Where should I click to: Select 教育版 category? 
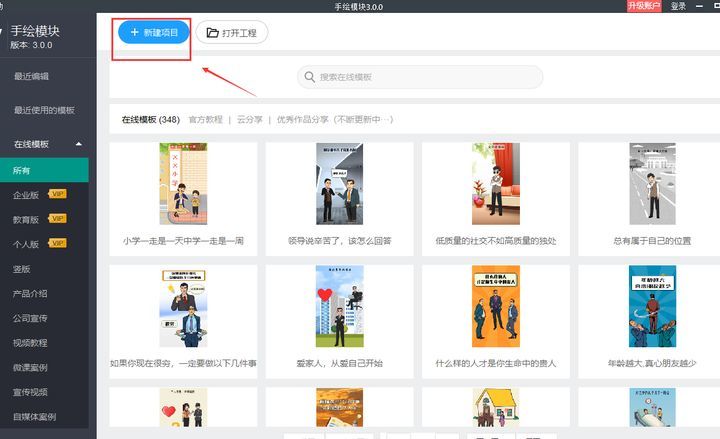(x=26, y=220)
